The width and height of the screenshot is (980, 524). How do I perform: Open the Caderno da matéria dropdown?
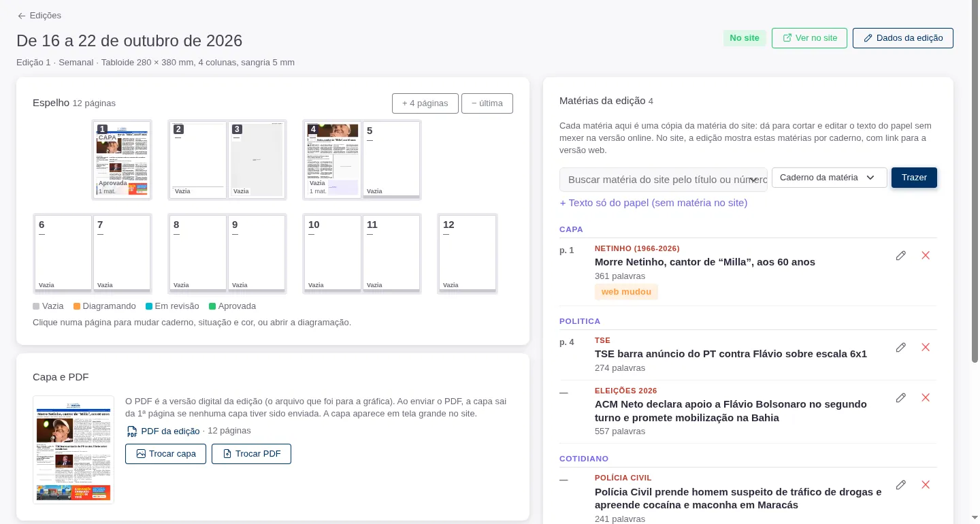829,178
